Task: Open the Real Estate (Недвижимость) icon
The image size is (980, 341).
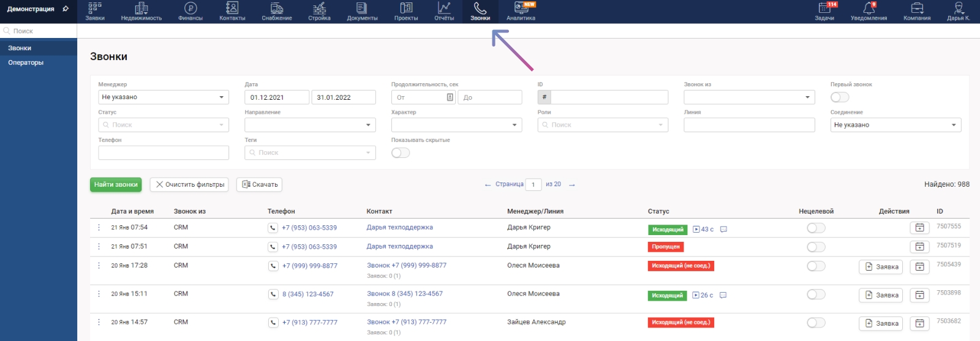Action: click(x=141, y=9)
